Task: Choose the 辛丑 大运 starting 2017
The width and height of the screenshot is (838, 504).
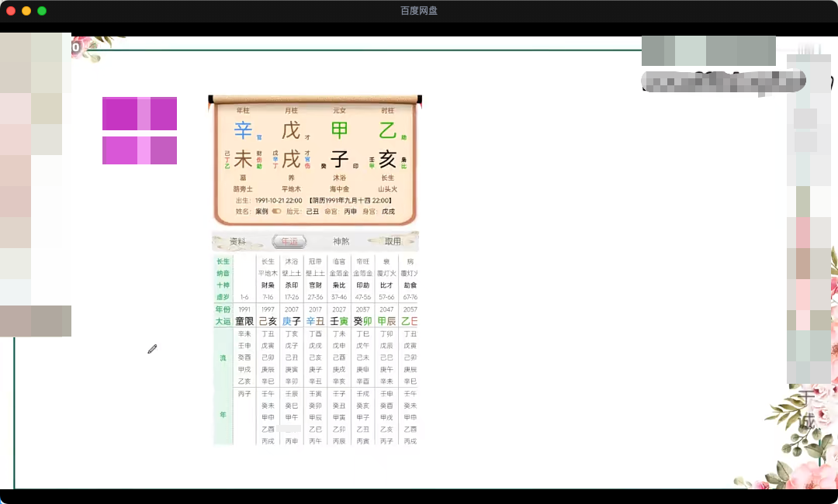Action: (315, 321)
